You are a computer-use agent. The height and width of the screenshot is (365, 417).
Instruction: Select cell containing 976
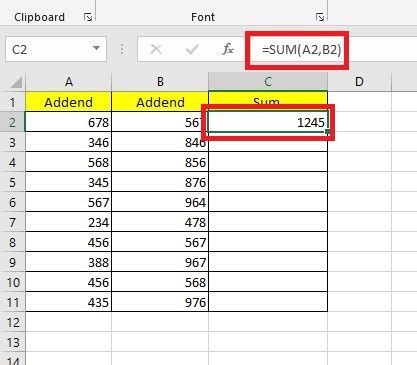pyautogui.click(x=160, y=302)
